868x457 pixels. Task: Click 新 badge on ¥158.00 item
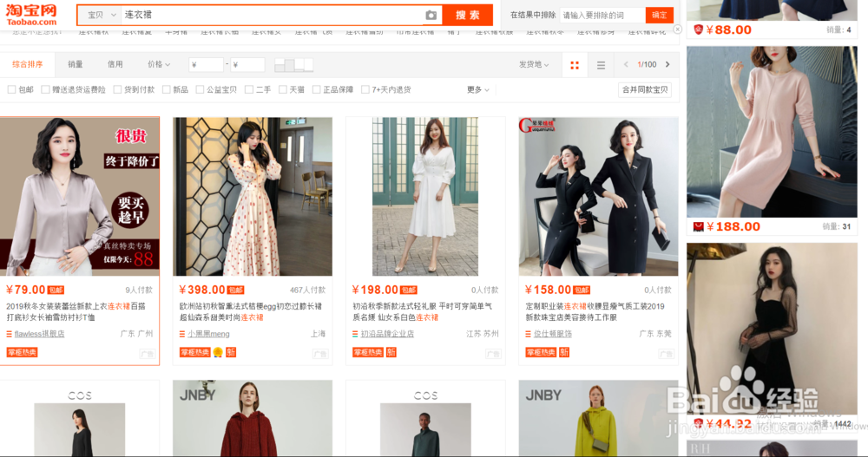(564, 352)
